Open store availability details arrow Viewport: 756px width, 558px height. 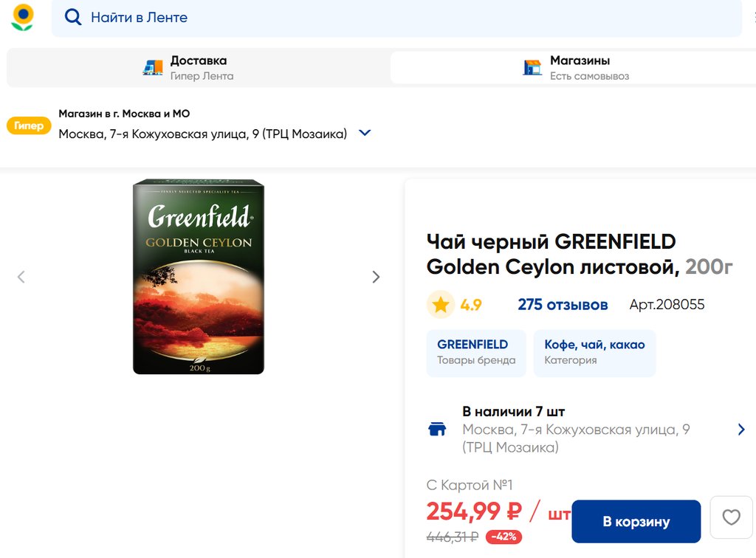tap(741, 429)
